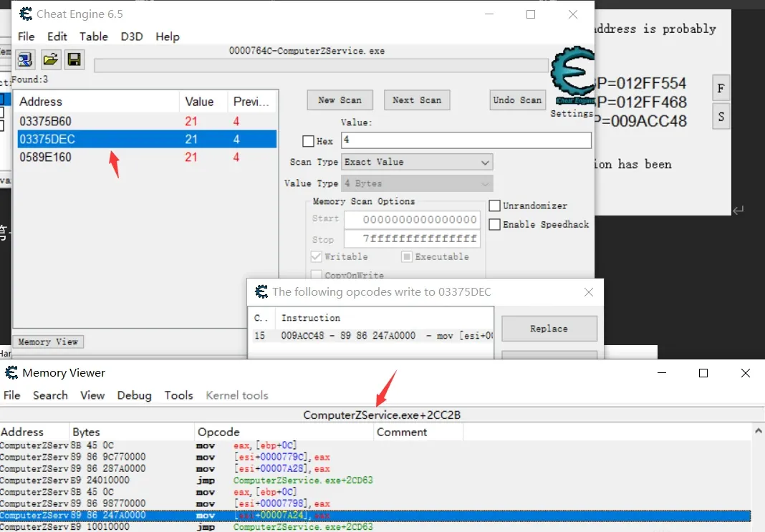
Task: Click Replace in the opcodes dialog
Action: (x=549, y=329)
